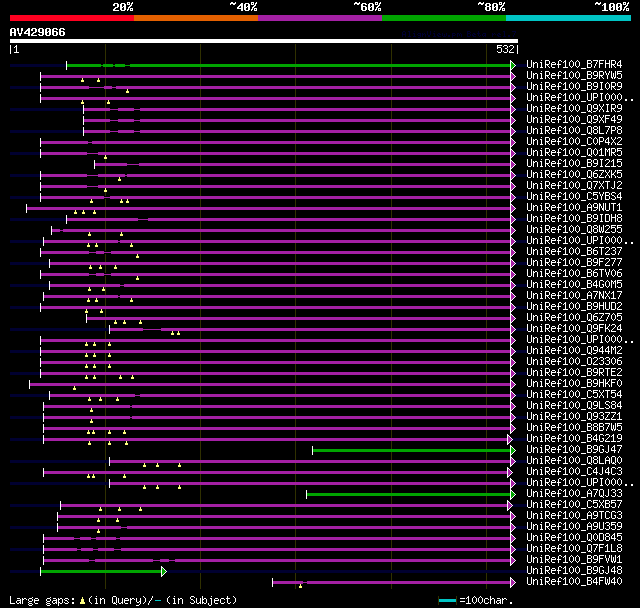
Task: Select the UniRef100_B9HUD2 label
Action: [574, 307]
